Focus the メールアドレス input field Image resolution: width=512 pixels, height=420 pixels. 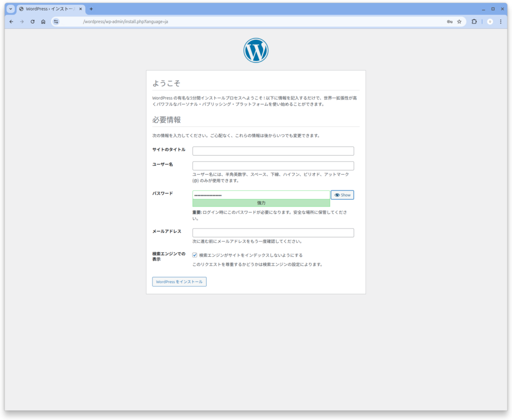[273, 232]
